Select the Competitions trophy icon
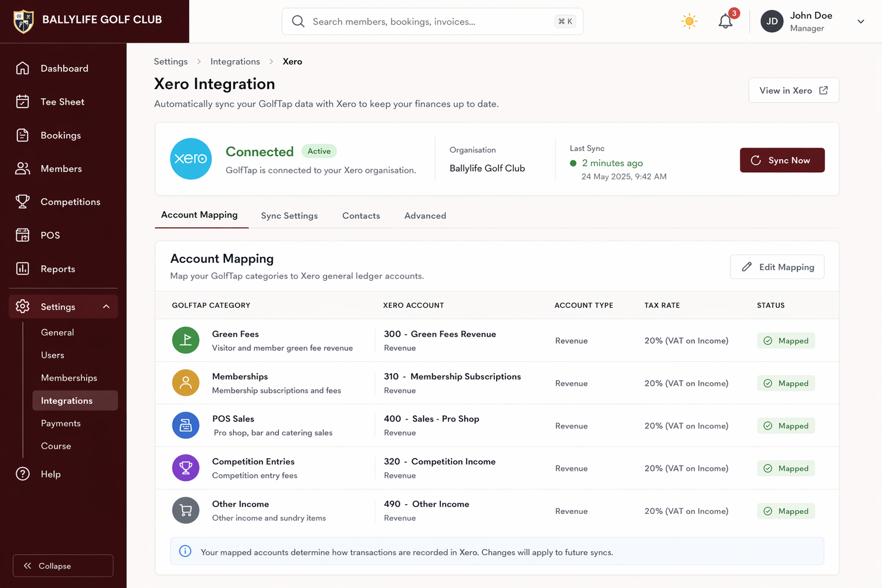Image resolution: width=882 pixels, height=588 pixels. tap(22, 202)
